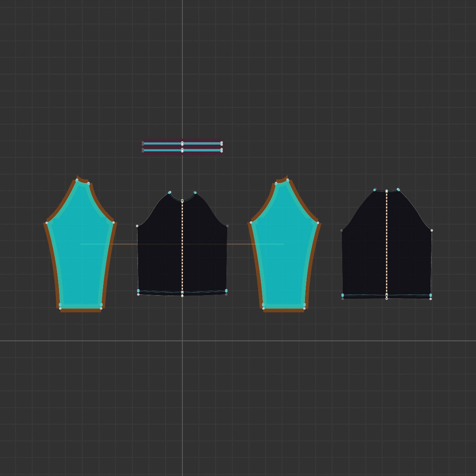
Task: Pick the center neckline point of the front bodice
Action: pos(182,201)
